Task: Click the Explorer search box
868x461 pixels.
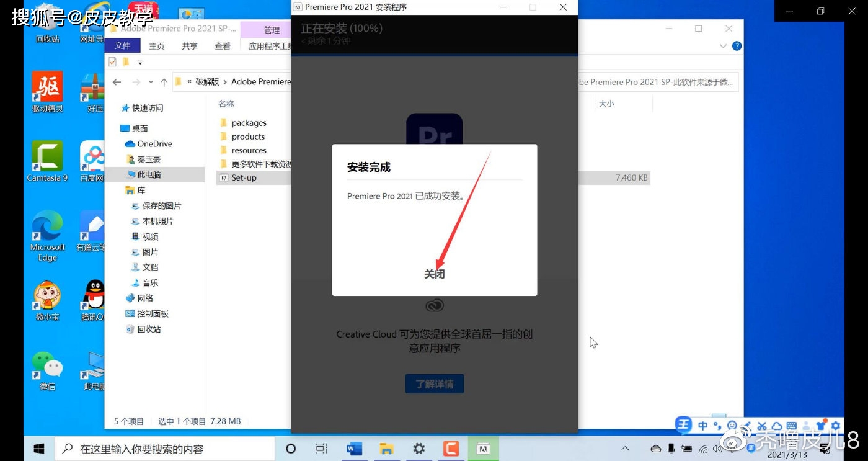Action: 657,82
